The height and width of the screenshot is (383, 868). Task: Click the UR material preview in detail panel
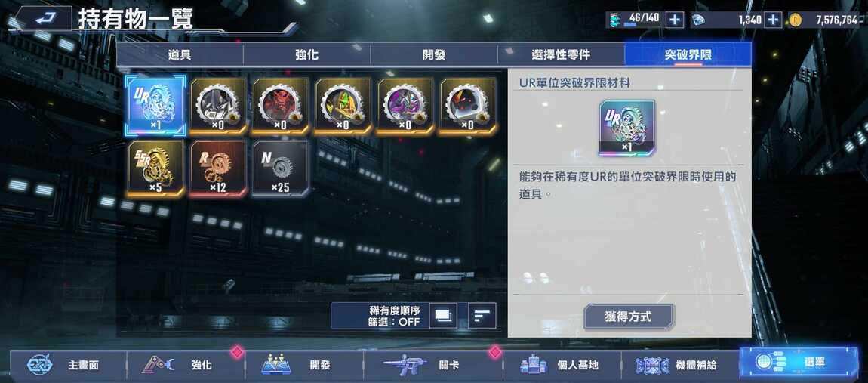point(626,128)
